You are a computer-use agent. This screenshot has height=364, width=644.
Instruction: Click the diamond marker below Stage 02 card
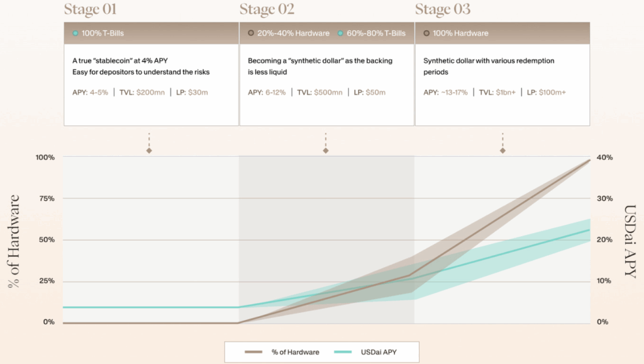[326, 151]
